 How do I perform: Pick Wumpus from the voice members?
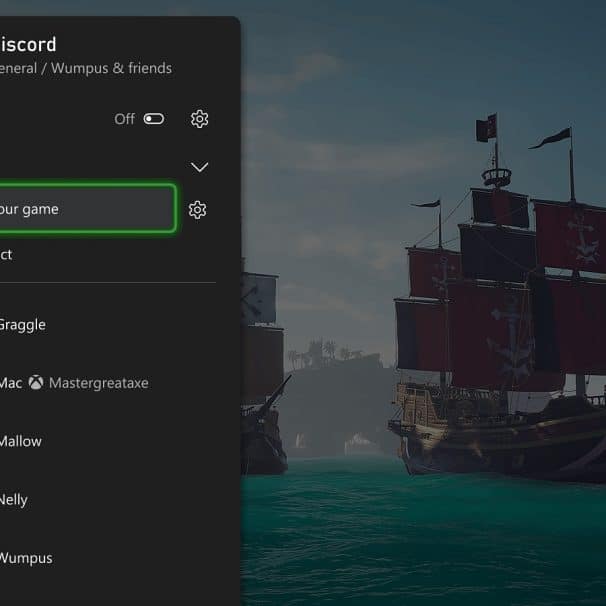[x=26, y=558]
